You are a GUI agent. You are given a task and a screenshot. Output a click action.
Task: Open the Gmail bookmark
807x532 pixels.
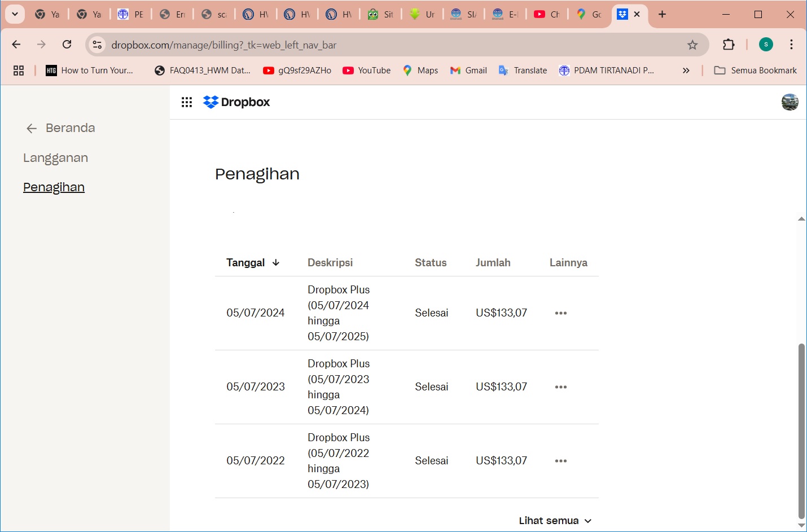pyautogui.click(x=469, y=71)
